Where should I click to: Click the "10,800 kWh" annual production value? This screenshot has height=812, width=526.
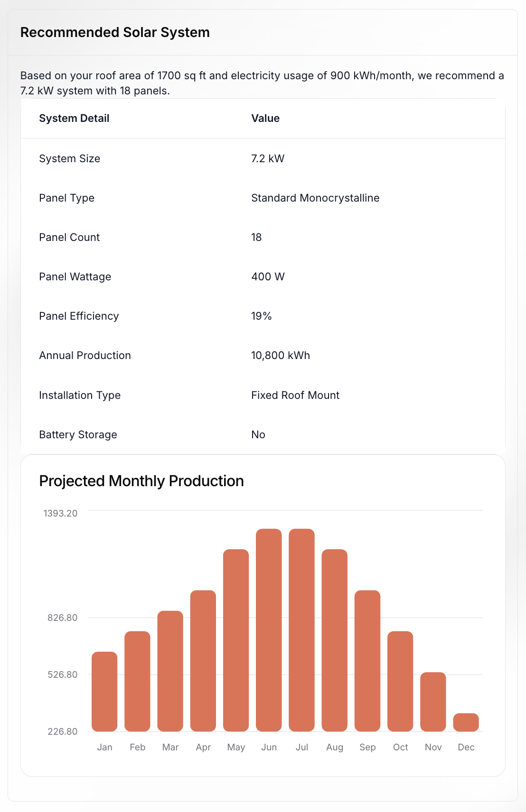tap(281, 356)
